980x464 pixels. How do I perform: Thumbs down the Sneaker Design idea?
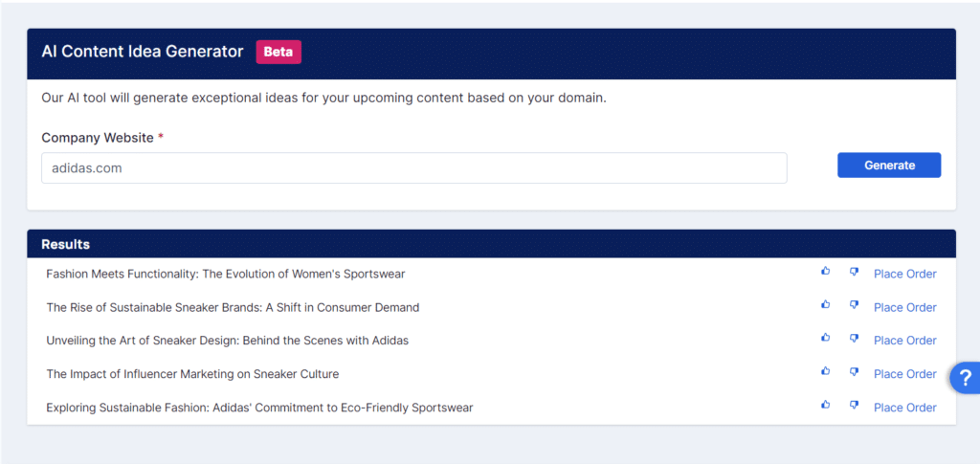pos(854,339)
